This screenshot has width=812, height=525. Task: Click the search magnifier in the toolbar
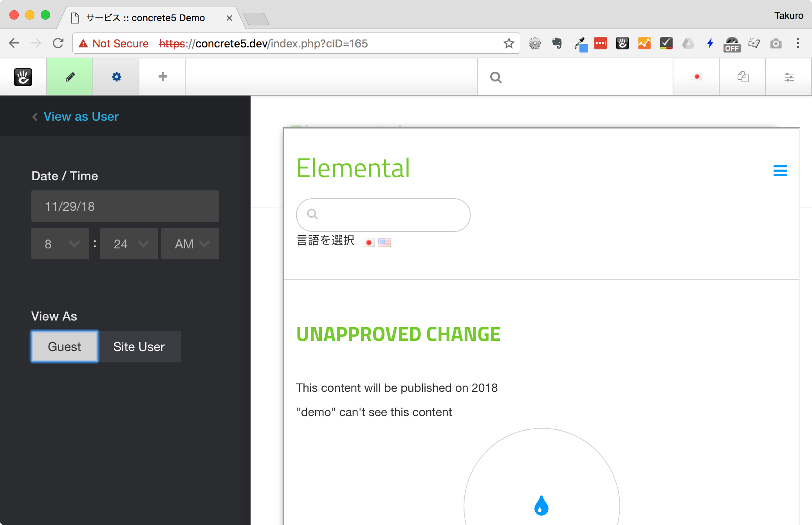(x=496, y=77)
